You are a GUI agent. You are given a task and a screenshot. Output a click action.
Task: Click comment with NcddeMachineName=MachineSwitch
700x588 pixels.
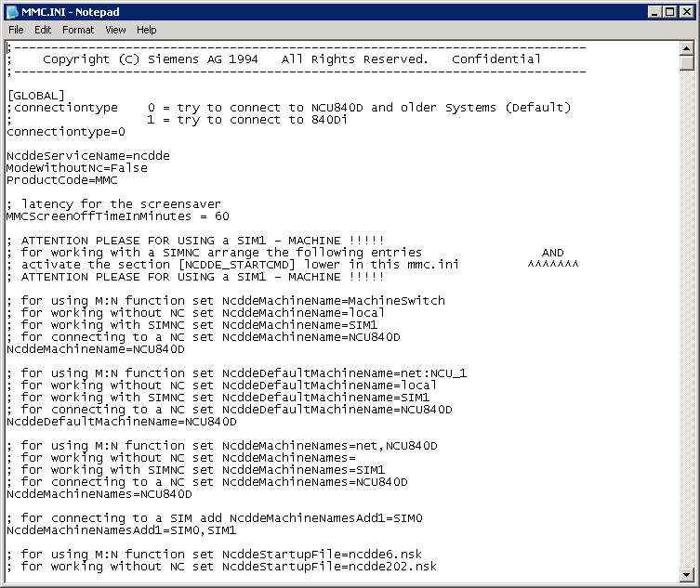(x=226, y=301)
